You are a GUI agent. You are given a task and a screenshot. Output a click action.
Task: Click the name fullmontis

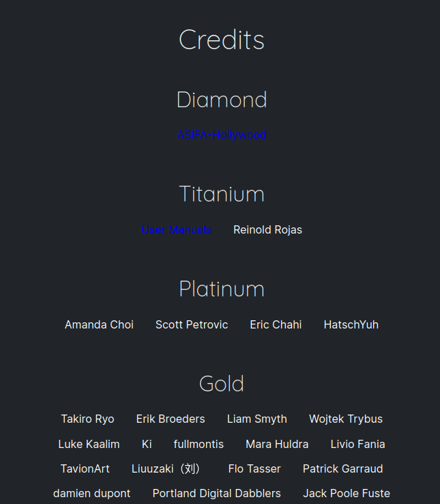199,444
